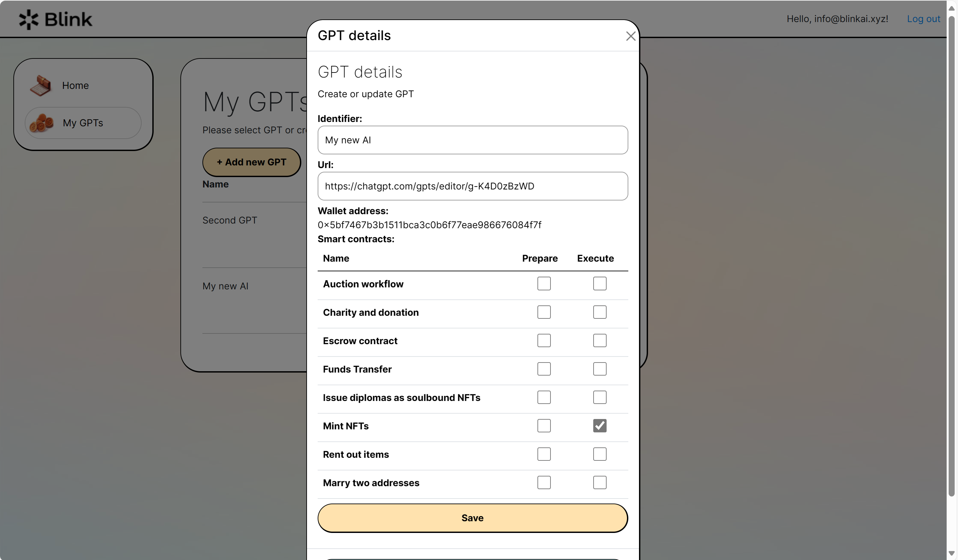Click the Identifier text field
958x560 pixels.
coord(472,140)
